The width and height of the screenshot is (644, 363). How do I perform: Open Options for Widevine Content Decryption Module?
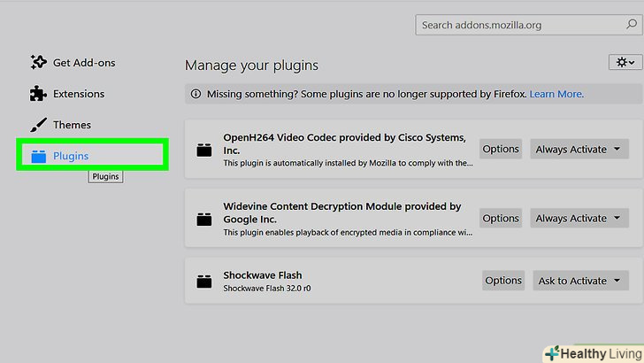[x=501, y=219]
